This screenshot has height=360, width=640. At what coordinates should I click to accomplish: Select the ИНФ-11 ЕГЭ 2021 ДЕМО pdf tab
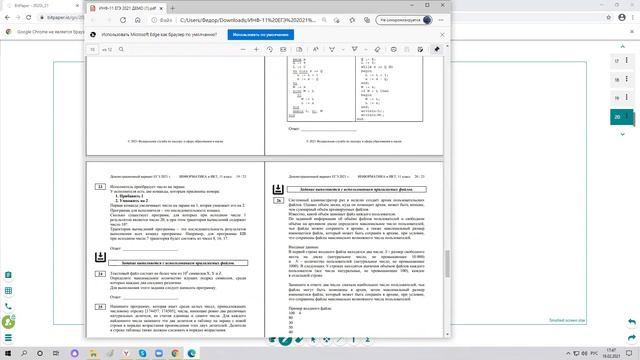coord(126,8)
